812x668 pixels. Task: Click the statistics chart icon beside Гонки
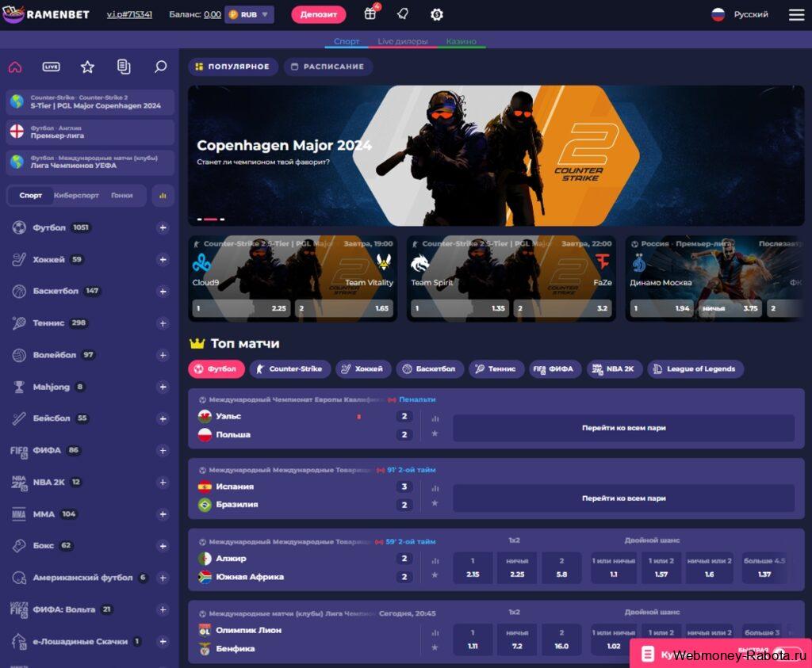[x=163, y=196]
